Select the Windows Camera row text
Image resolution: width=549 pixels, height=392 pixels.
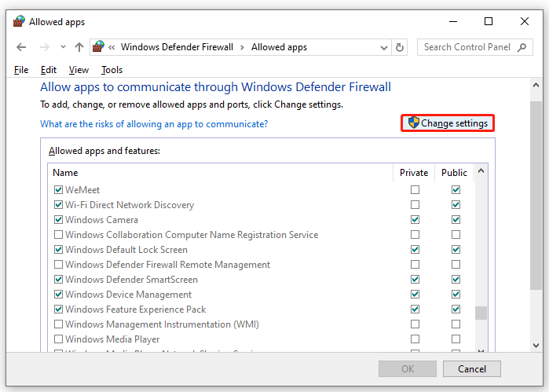point(101,220)
